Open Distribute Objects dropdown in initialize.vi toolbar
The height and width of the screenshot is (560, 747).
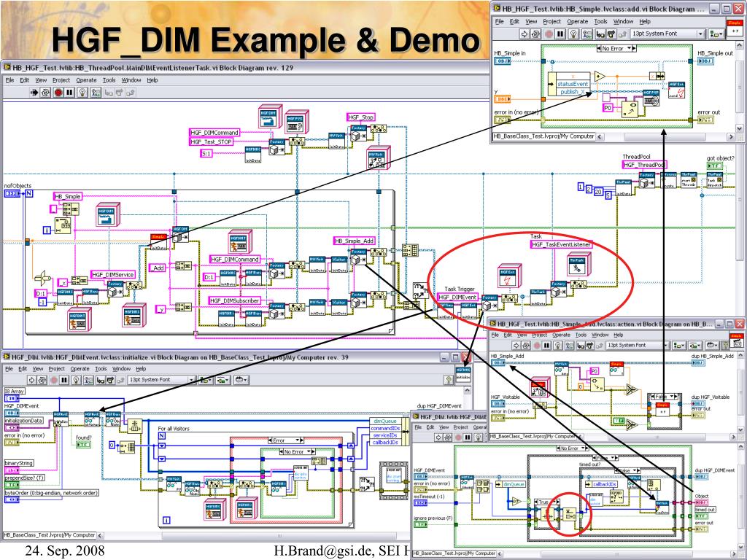[222, 380]
